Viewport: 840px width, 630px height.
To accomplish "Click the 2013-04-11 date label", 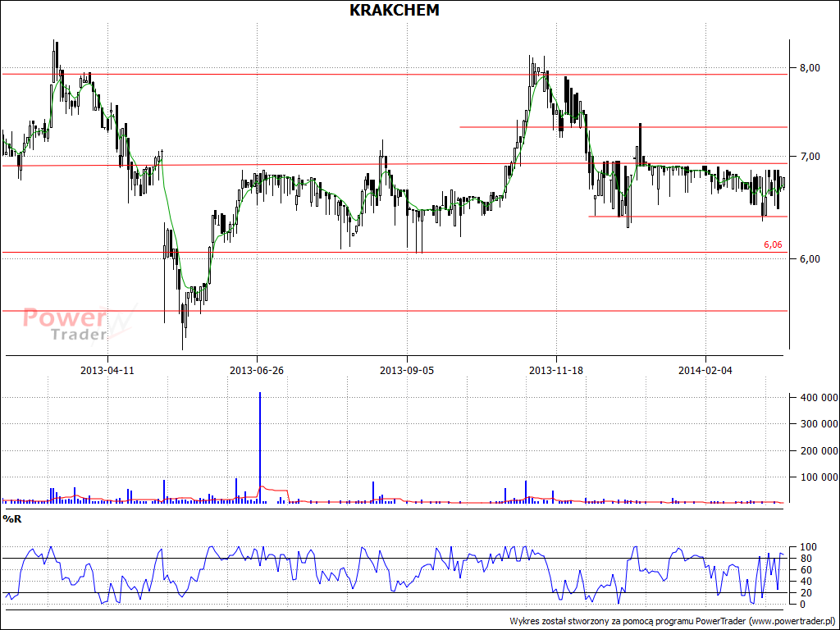I will point(107,370).
